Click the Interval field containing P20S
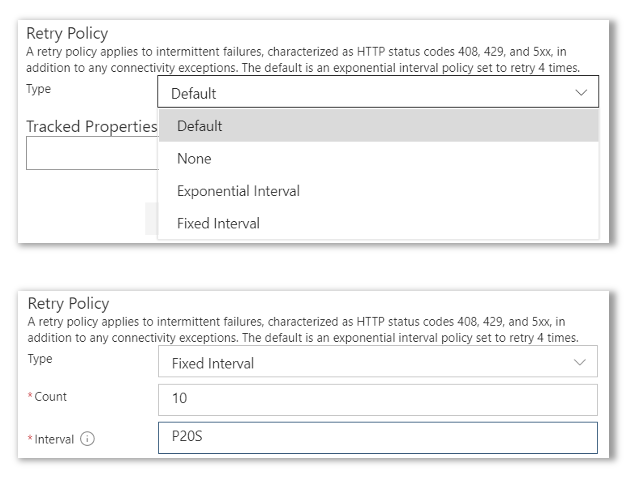 click(x=378, y=438)
